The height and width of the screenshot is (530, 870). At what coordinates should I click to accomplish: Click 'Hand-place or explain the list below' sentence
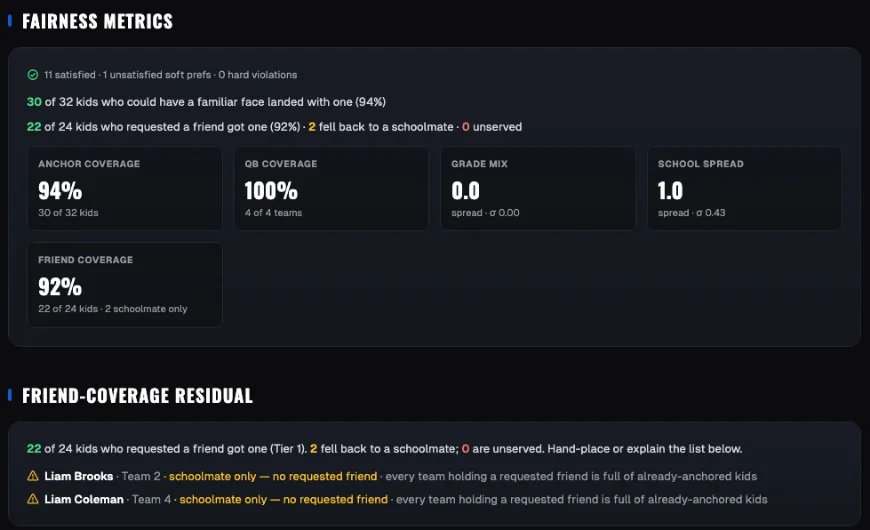click(645, 449)
